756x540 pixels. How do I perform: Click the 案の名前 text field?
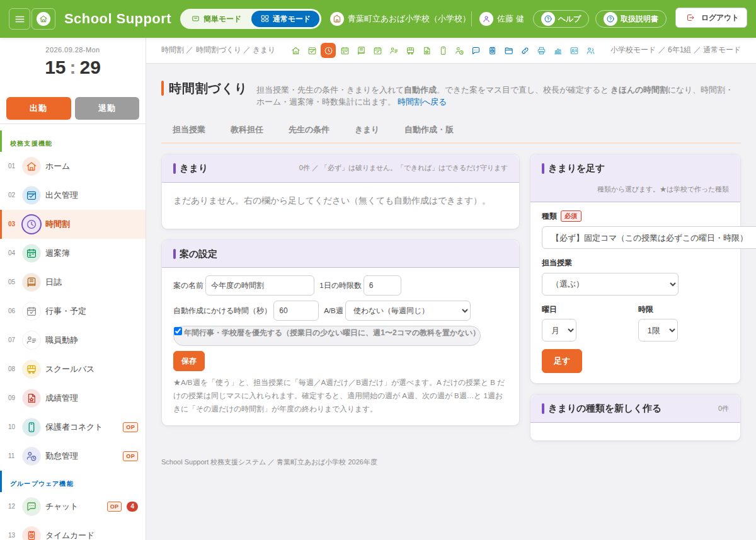coord(260,285)
